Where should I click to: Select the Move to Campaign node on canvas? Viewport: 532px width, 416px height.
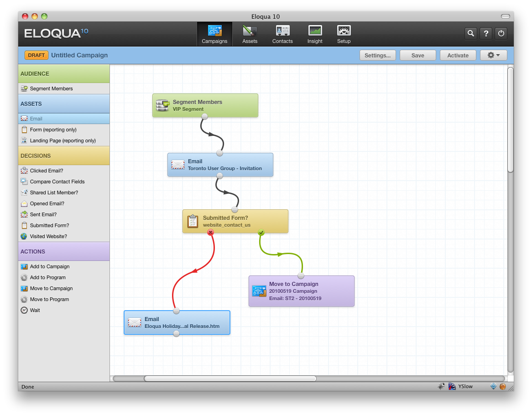301,291
